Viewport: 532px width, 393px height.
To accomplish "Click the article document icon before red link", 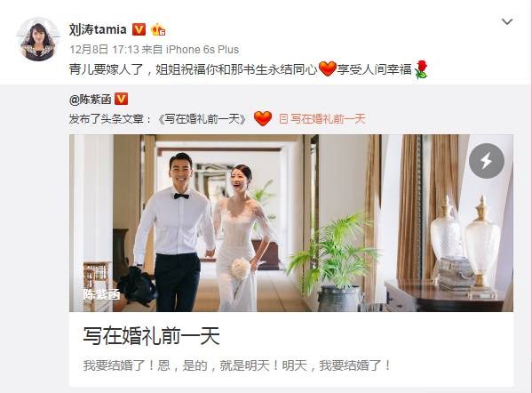I will click(x=283, y=119).
